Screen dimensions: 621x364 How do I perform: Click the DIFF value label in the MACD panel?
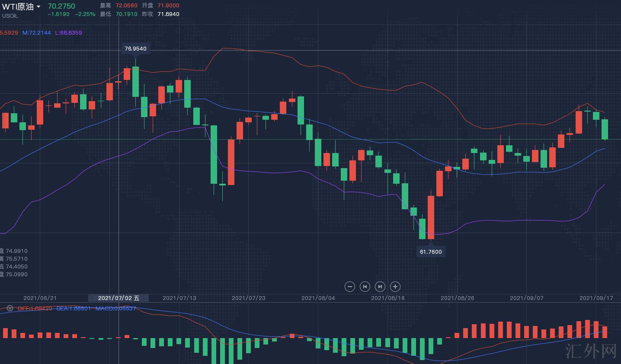tap(35, 308)
